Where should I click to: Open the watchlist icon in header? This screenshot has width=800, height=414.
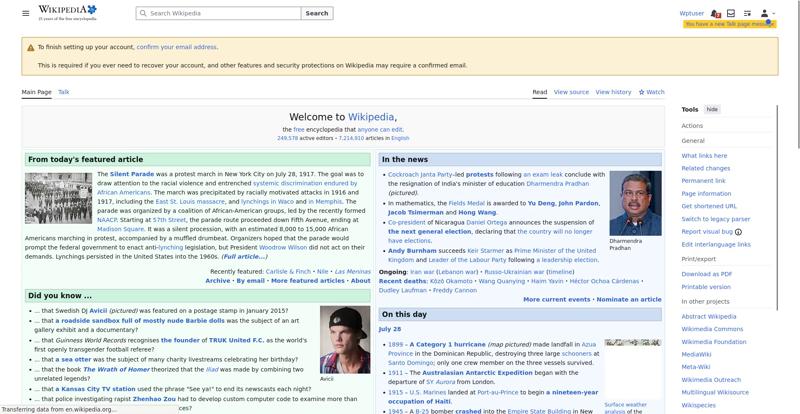coord(747,13)
